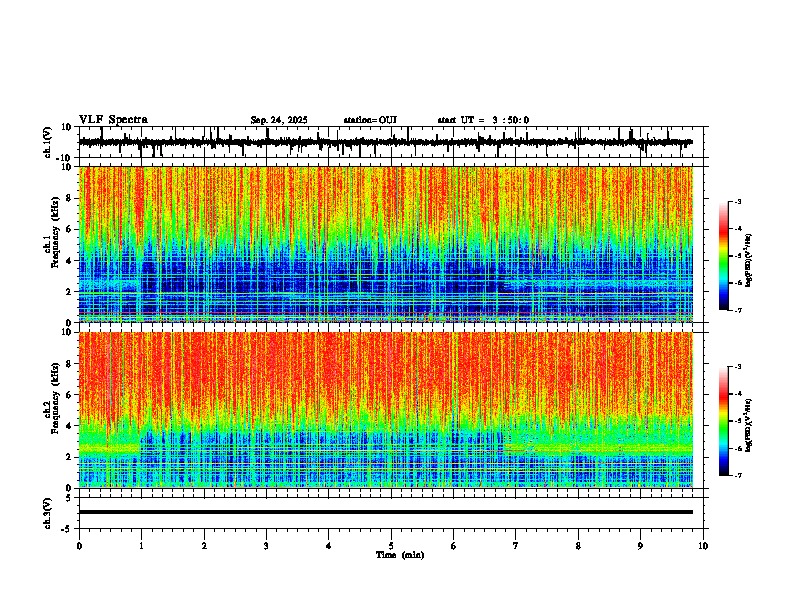Click the "station=OUI" header label

tap(370, 120)
